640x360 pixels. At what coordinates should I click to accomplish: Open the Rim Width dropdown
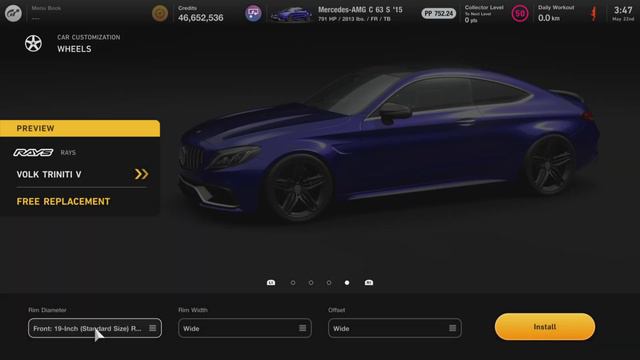245,328
